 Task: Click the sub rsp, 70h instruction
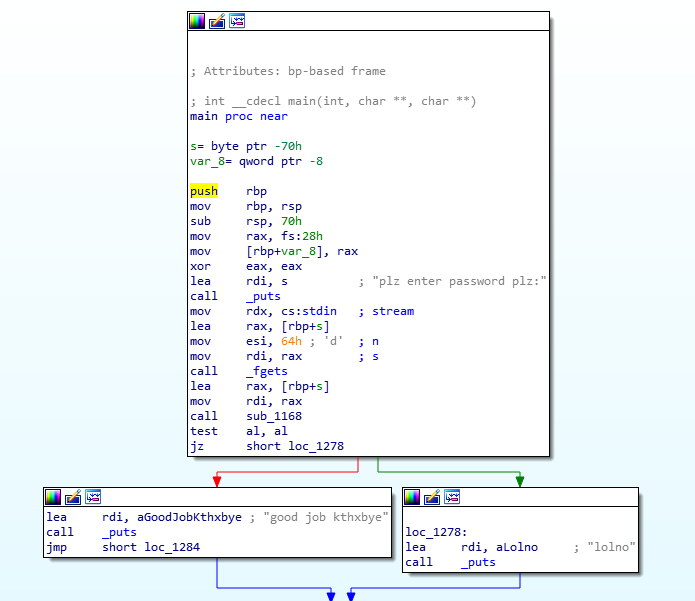click(x=246, y=221)
